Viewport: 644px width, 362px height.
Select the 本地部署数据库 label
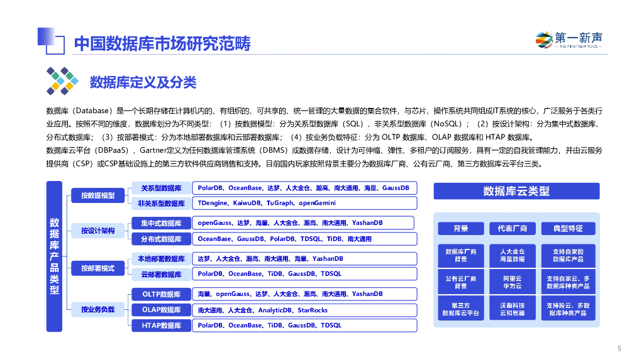point(161,258)
